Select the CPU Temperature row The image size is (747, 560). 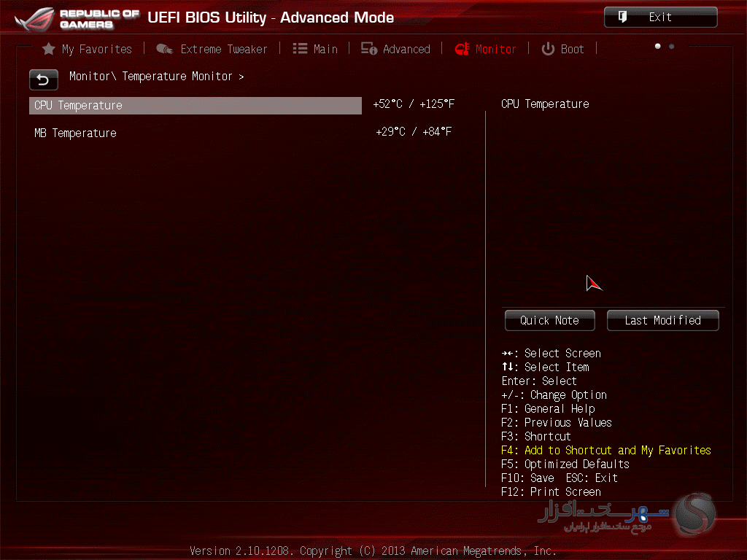(x=196, y=106)
